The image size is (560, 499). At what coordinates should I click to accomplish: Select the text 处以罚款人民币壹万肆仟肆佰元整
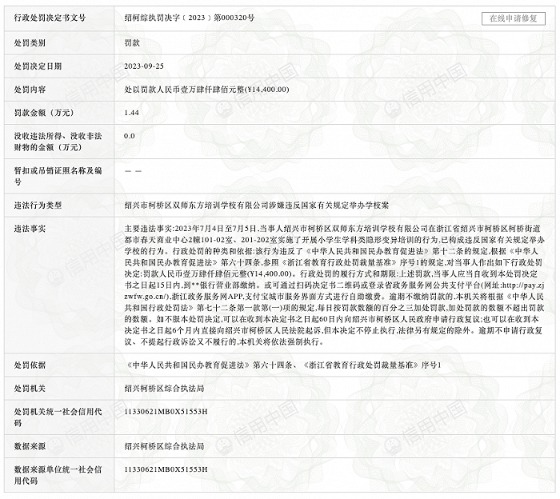coord(184,89)
